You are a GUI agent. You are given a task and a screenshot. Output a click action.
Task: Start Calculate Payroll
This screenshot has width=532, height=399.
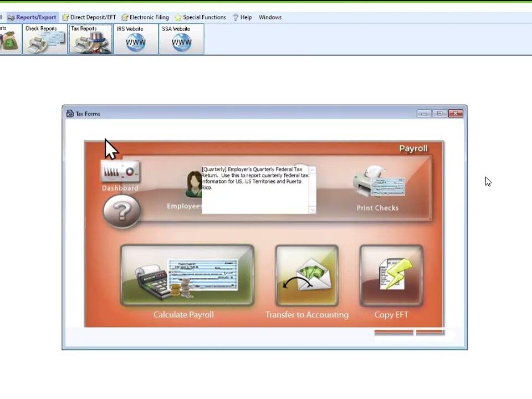pos(187,275)
